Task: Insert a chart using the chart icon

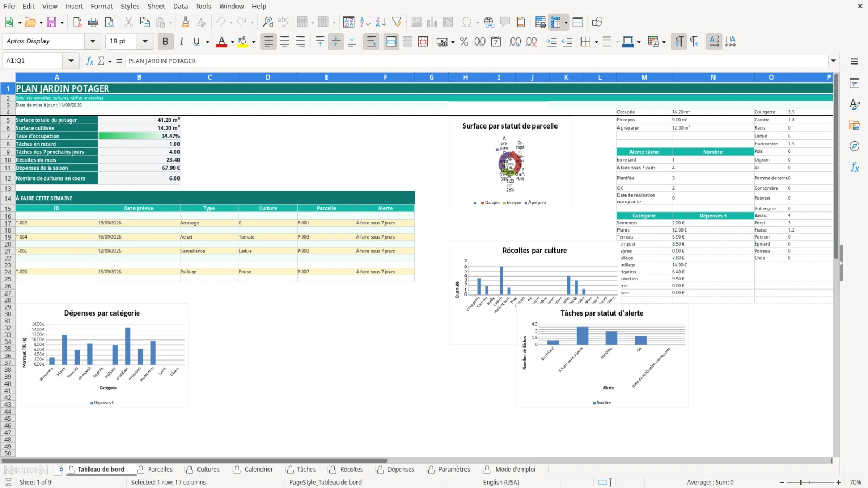Action: point(432,22)
